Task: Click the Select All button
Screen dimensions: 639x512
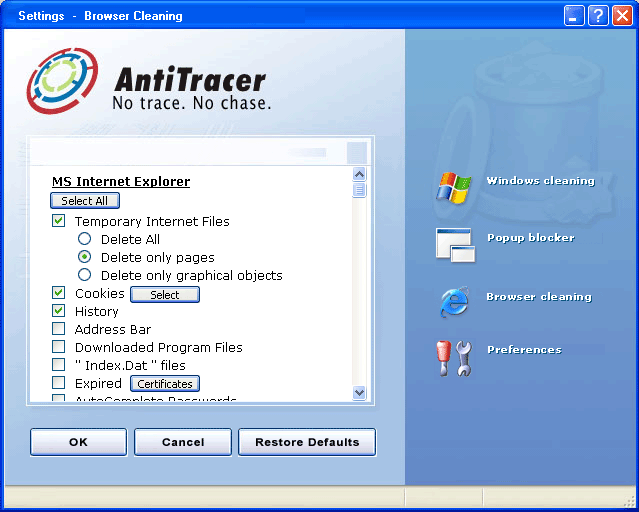Action: click(85, 201)
